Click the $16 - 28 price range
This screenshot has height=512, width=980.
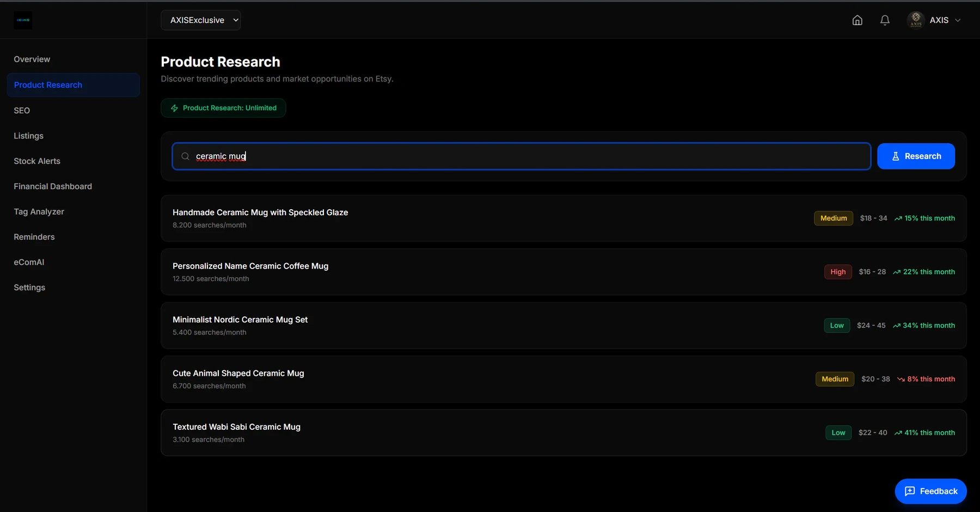click(x=872, y=272)
